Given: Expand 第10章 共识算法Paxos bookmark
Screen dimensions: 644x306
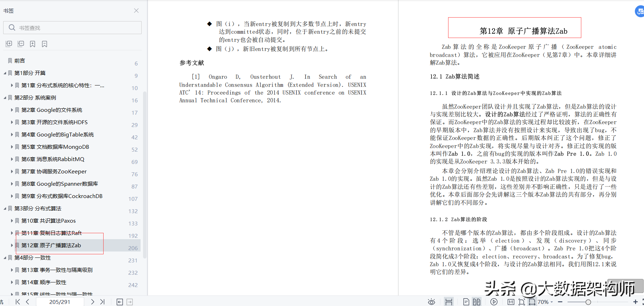Looking at the screenshot, I should click(12, 221).
